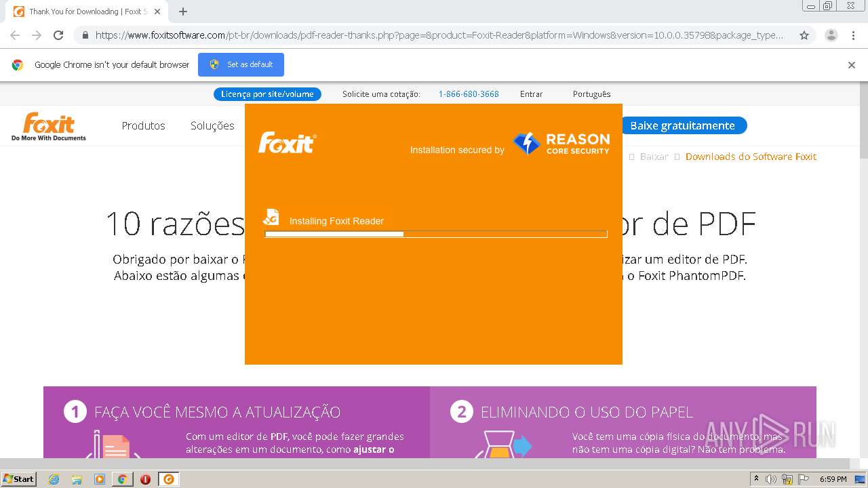Click the number 2 circle badge
868x488 pixels.
(461, 412)
